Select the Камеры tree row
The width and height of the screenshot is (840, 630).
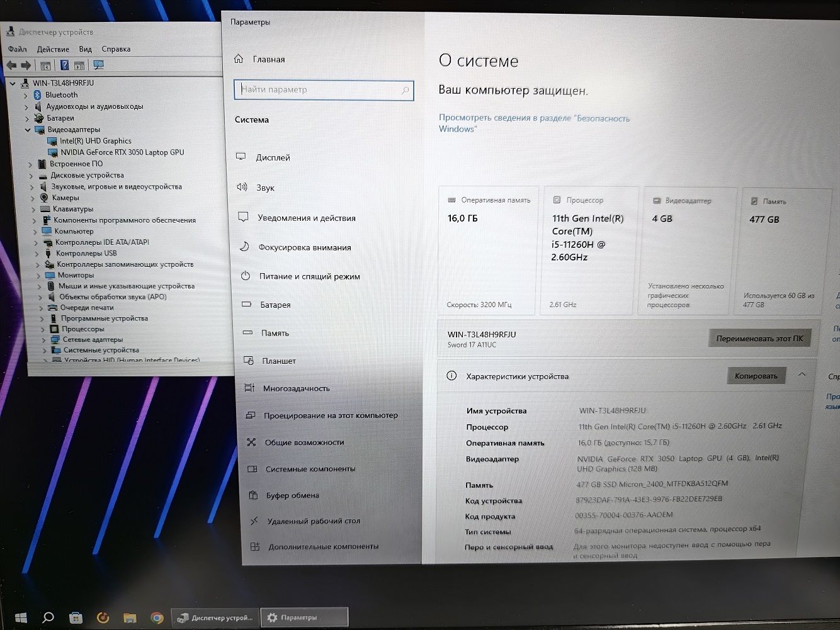point(65,198)
